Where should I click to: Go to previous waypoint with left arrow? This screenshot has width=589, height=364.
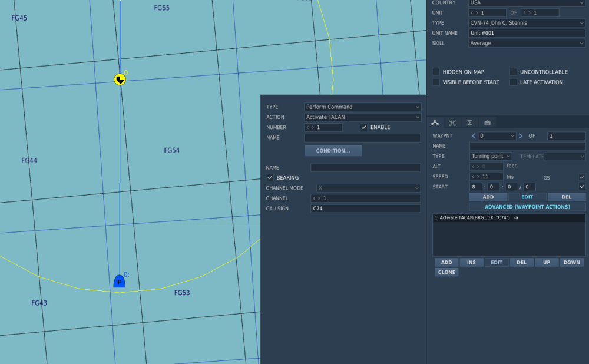tap(474, 136)
